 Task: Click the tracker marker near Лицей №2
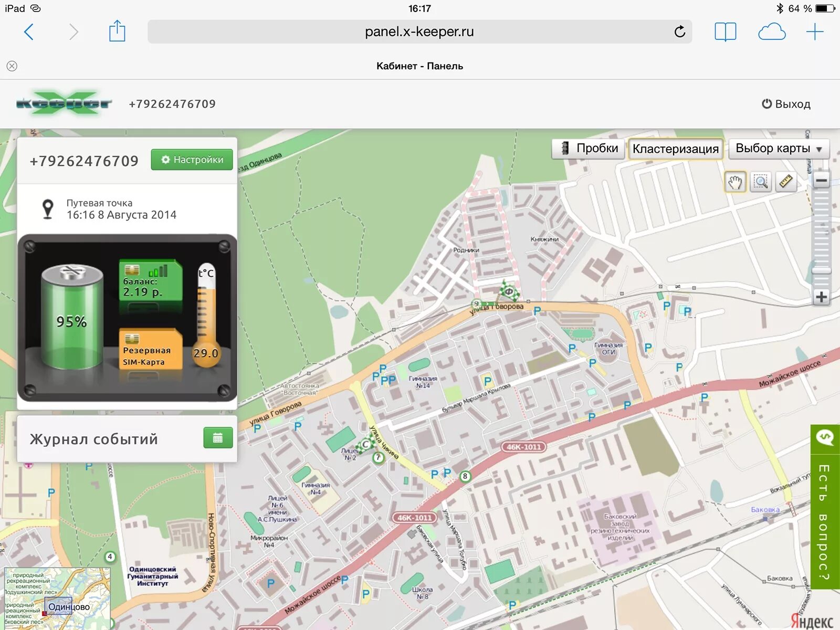point(366,444)
